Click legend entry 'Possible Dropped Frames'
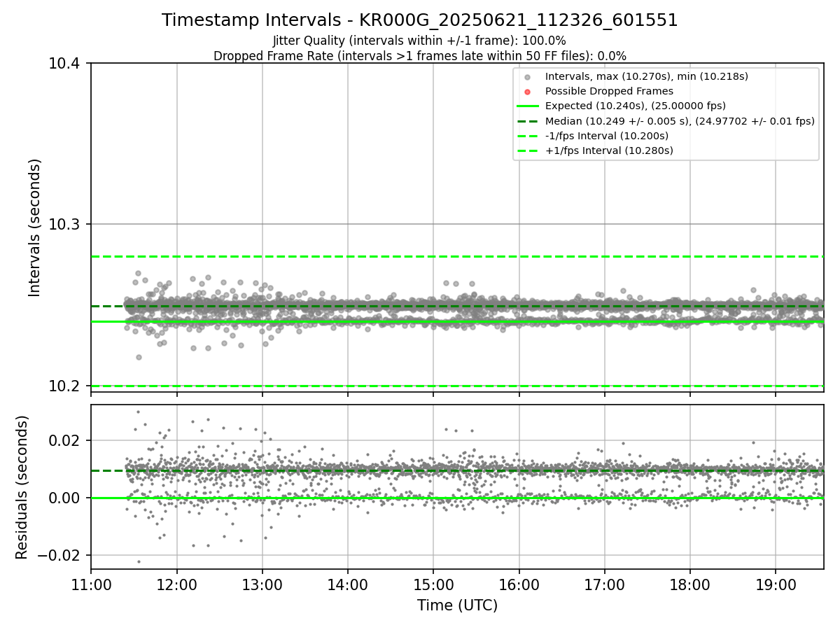This screenshot has height=630, width=840. click(x=609, y=91)
